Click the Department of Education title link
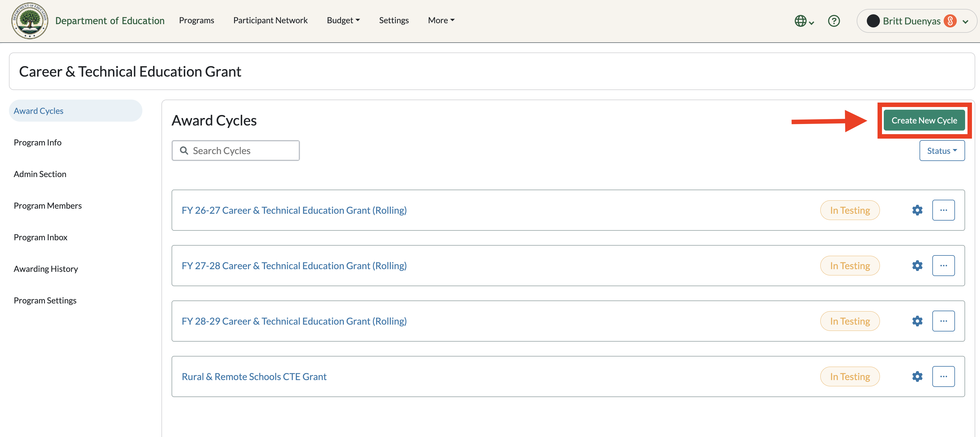980x437 pixels. (110, 21)
